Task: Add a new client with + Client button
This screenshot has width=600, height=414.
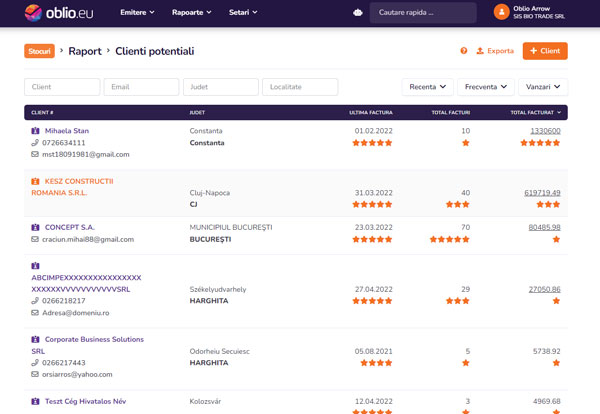Action: [x=545, y=51]
